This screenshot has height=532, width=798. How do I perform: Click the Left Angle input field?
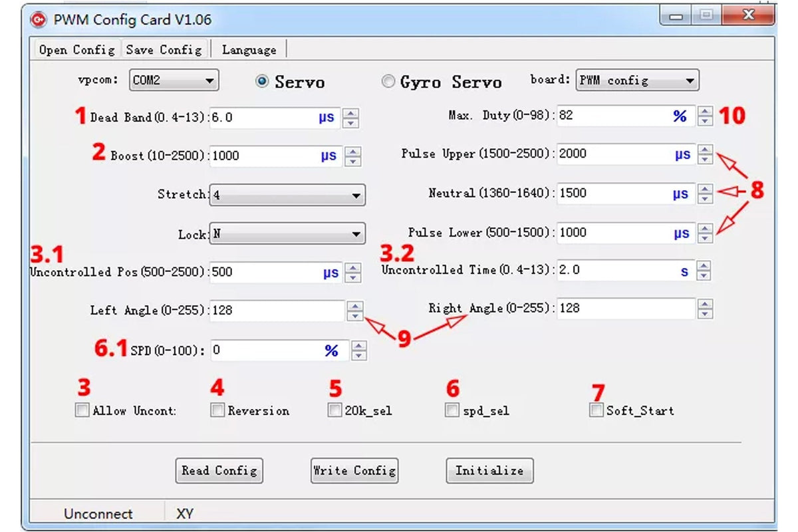pyautogui.click(x=277, y=311)
